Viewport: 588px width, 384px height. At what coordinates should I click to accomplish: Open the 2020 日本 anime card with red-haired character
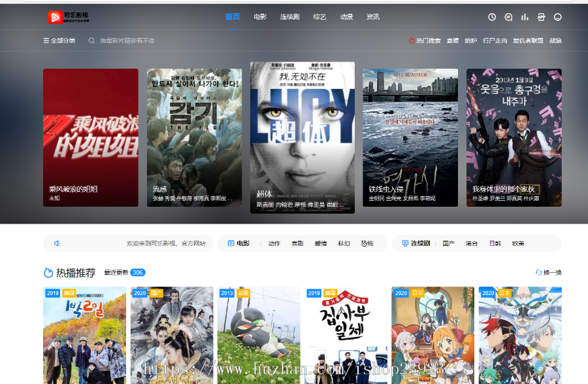coord(520,336)
